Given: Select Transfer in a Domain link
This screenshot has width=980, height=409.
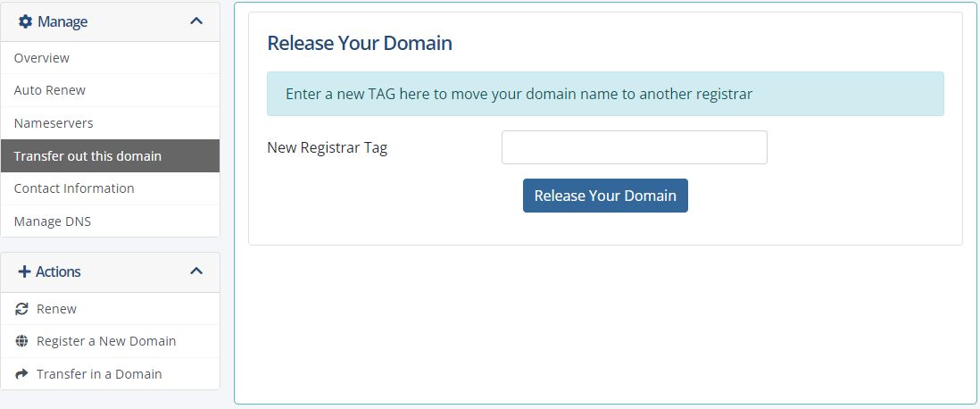Looking at the screenshot, I should (x=99, y=374).
